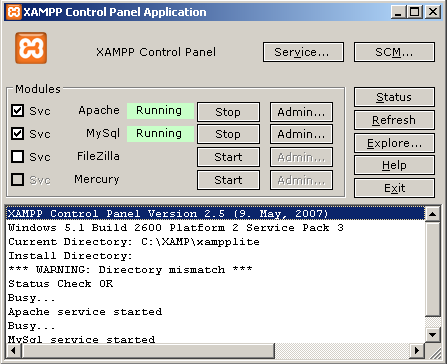Click the Status button
Viewport: 447px width, 364px height.
394,97
